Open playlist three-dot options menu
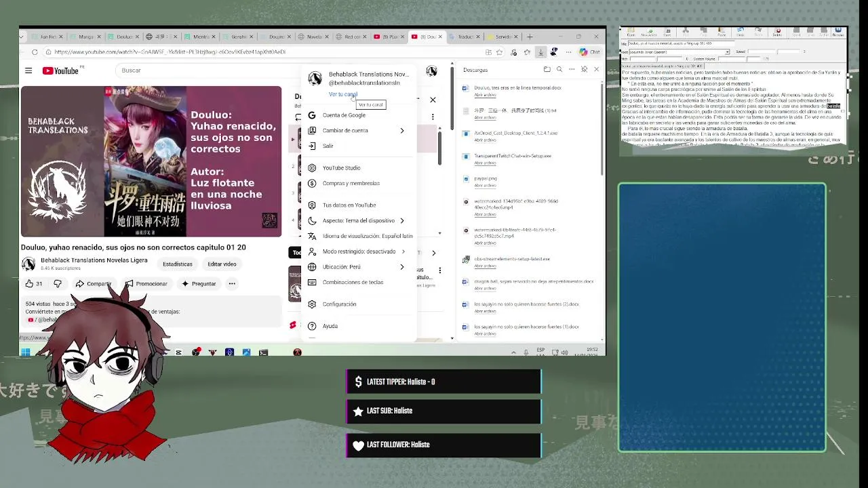 (433, 117)
